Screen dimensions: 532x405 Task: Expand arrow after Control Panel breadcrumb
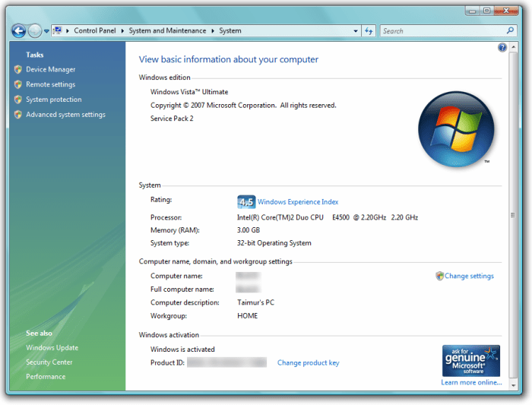[x=122, y=31]
